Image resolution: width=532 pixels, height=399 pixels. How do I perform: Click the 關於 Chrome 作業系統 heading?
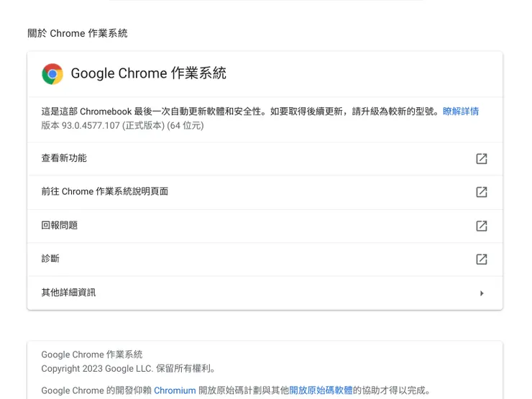click(78, 33)
